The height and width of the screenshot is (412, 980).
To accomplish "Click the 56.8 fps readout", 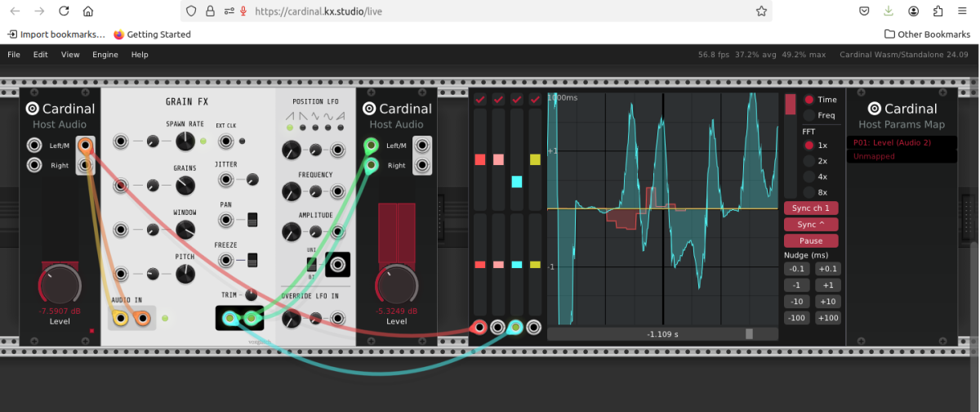I will tap(714, 55).
